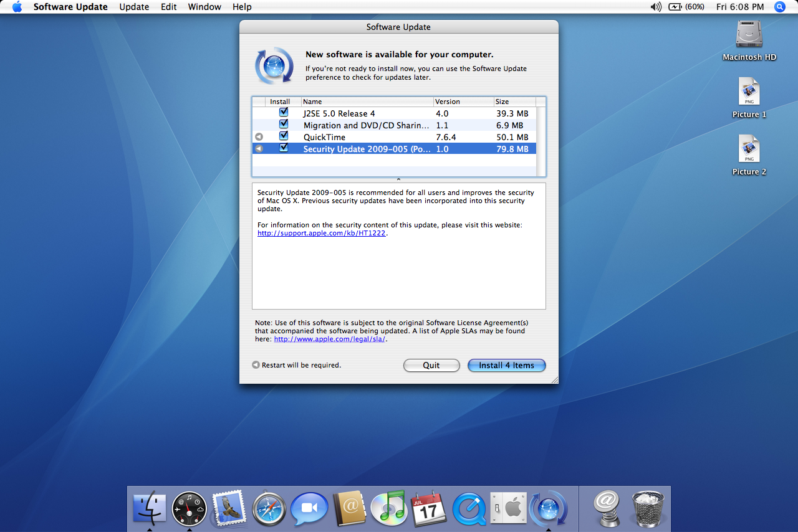Click the 7.6.4 version cell
The height and width of the screenshot is (532, 798).
(x=446, y=137)
